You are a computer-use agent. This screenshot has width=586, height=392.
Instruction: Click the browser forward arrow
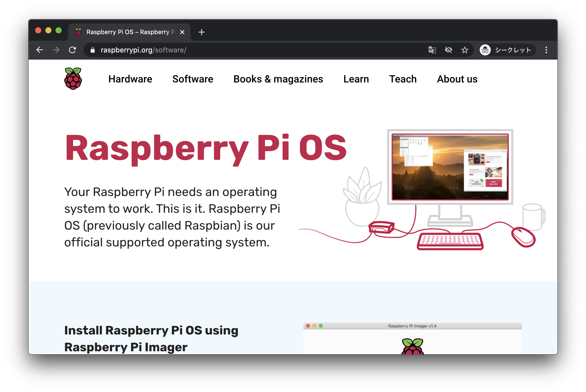[56, 50]
